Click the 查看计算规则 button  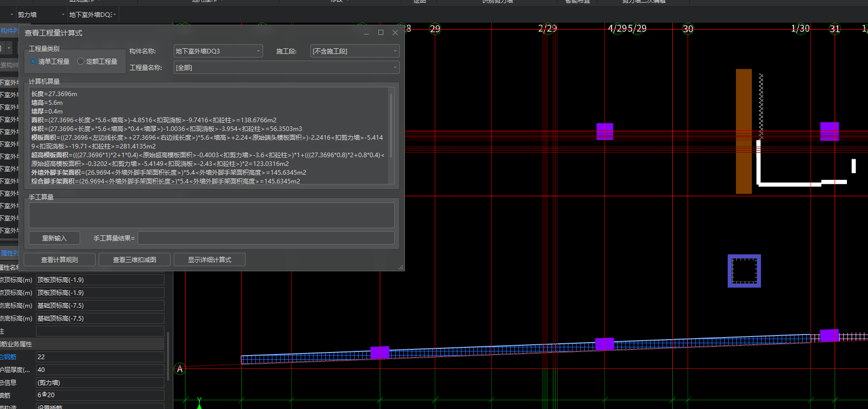60,259
